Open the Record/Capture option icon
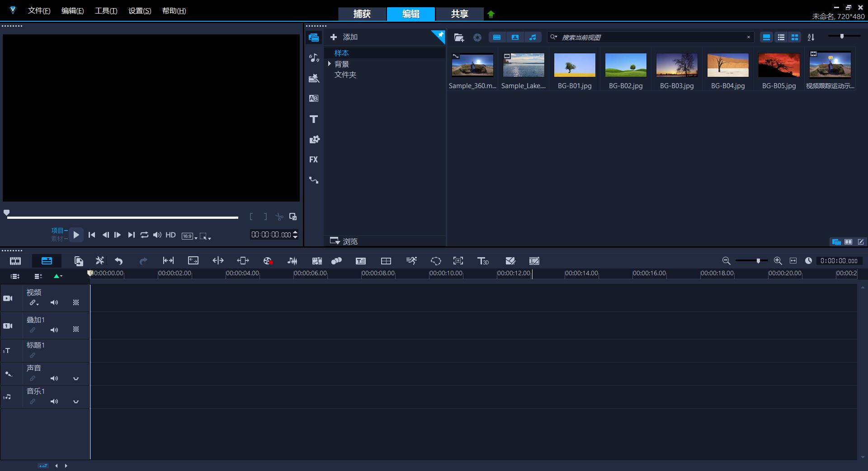 point(268,261)
